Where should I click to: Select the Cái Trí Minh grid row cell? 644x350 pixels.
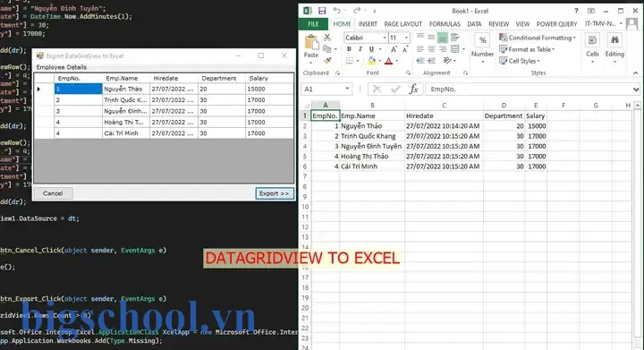126,133
